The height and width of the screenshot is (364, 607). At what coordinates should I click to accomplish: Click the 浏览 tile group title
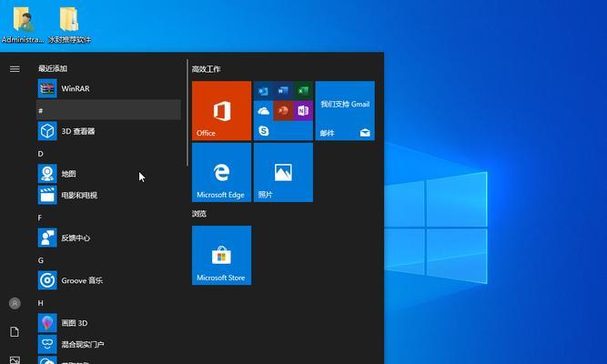[199, 214]
